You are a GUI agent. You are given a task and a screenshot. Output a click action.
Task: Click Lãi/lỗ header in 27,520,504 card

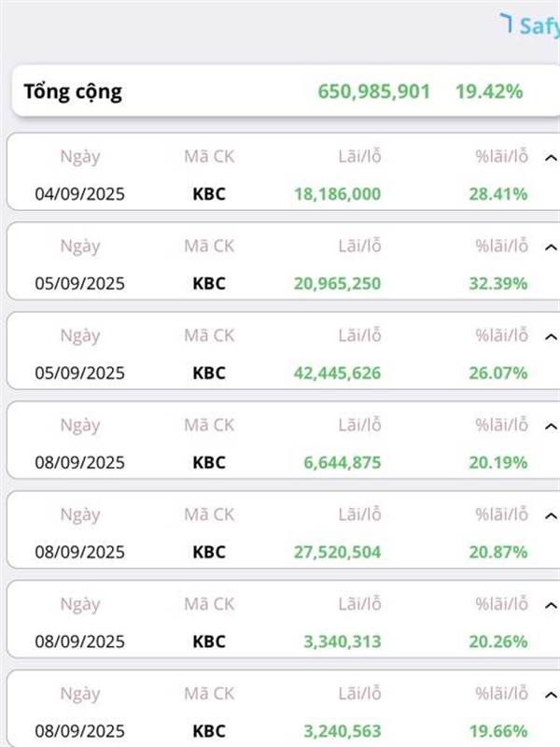pos(359,514)
